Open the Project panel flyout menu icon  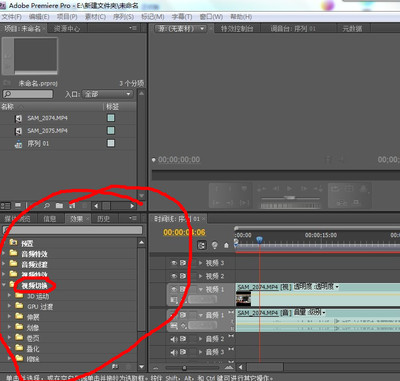[133, 28]
